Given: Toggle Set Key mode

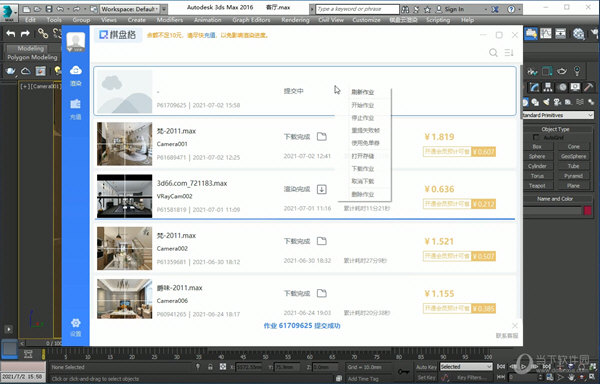Looking at the screenshot, I should (426, 377).
